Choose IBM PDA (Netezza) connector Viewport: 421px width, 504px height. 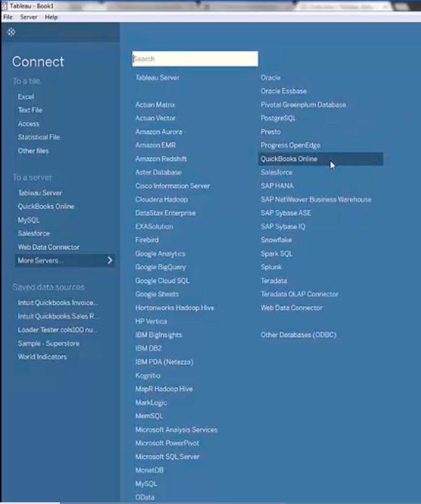165,362
